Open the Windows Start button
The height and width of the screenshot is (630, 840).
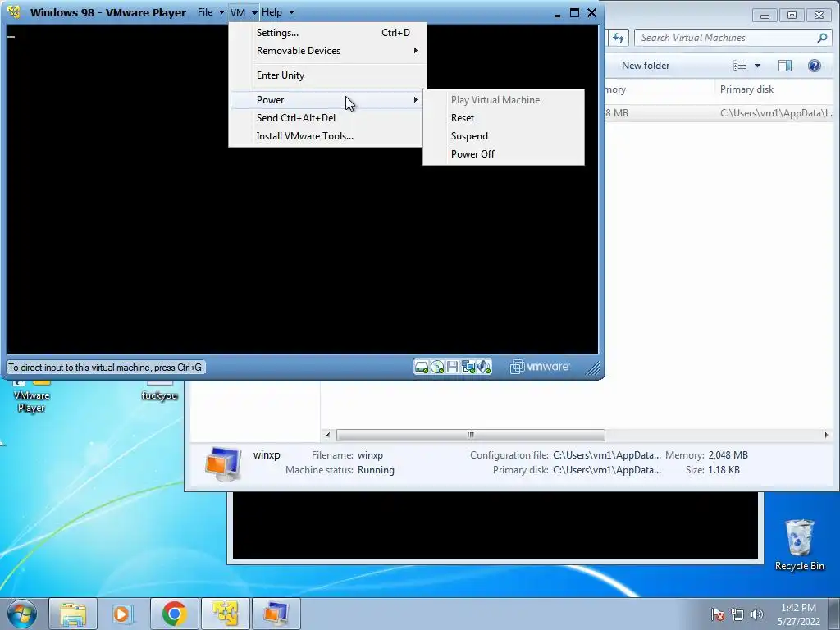click(21, 614)
